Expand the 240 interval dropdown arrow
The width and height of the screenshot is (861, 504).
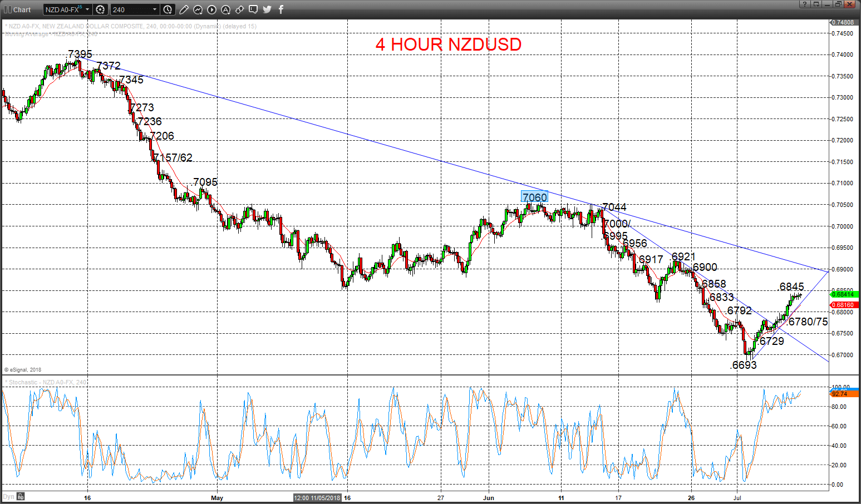[x=155, y=9]
